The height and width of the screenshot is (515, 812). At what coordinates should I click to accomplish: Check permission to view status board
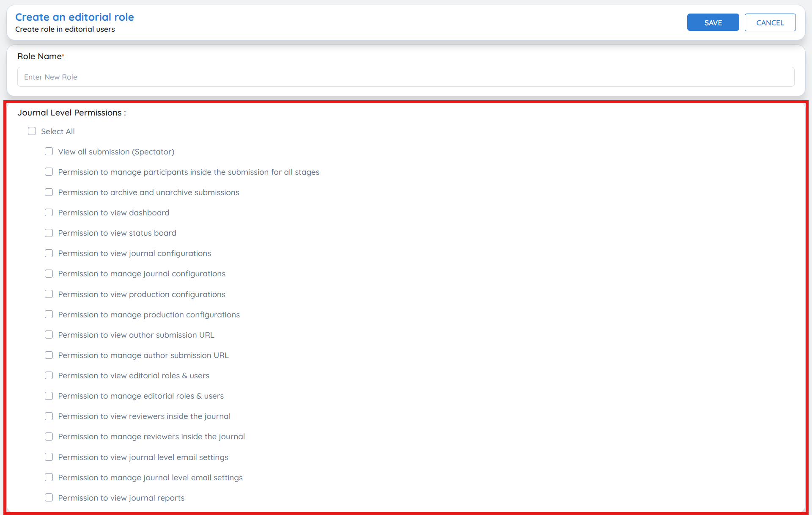pos(49,233)
